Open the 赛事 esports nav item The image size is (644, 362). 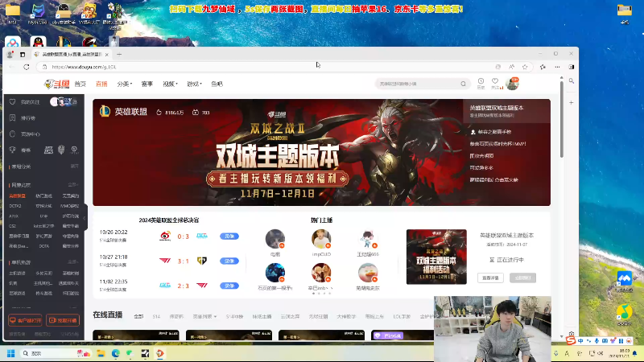(x=147, y=84)
